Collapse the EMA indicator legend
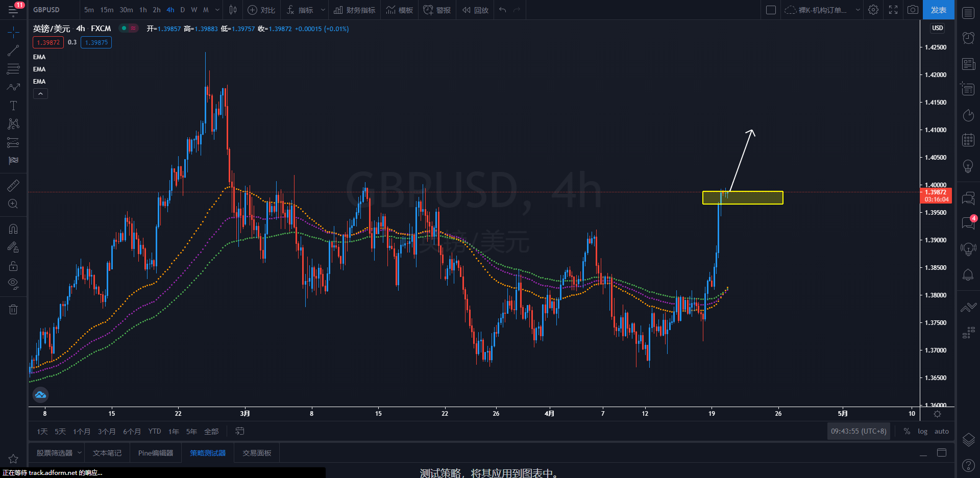This screenshot has height=478, width=980. tap(40, 94)
